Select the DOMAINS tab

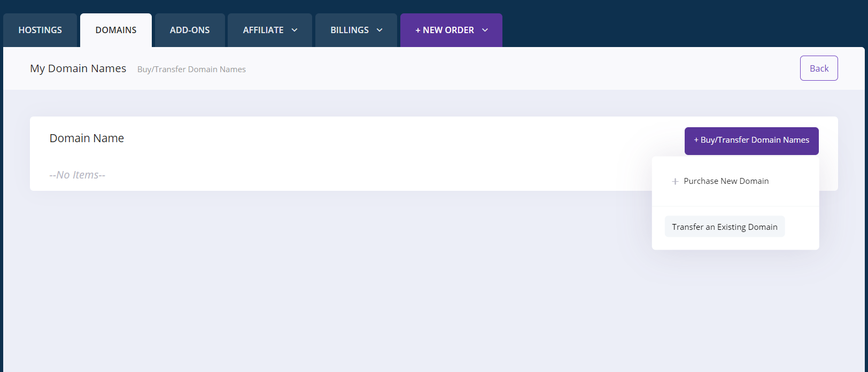click(116, 30)
